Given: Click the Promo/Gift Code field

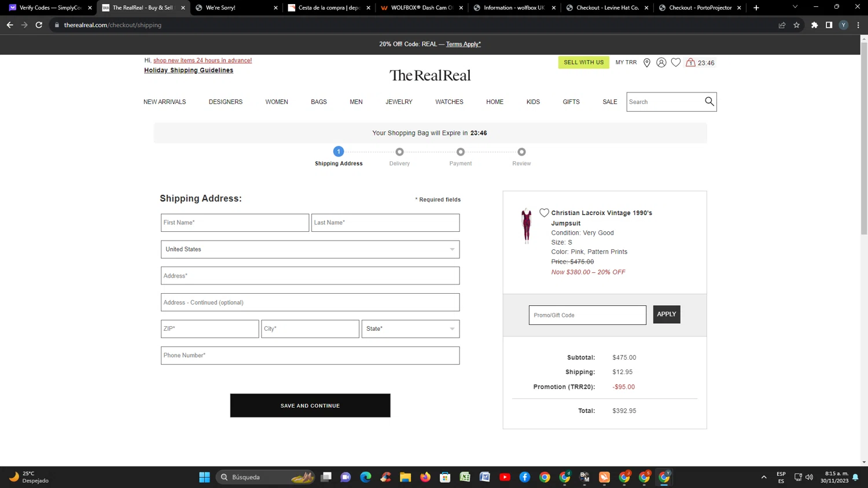Looking at the screenshot, I should point(587,315).
